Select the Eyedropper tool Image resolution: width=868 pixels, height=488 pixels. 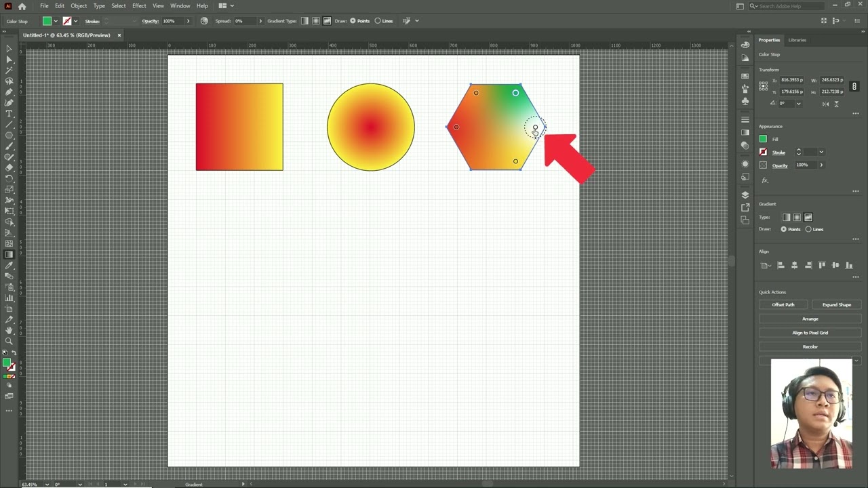point(9,266)
